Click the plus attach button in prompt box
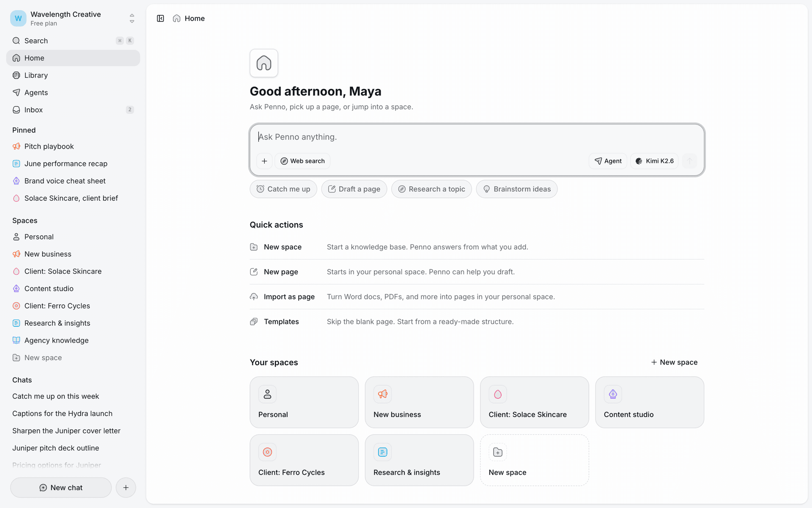 (264, 161)
